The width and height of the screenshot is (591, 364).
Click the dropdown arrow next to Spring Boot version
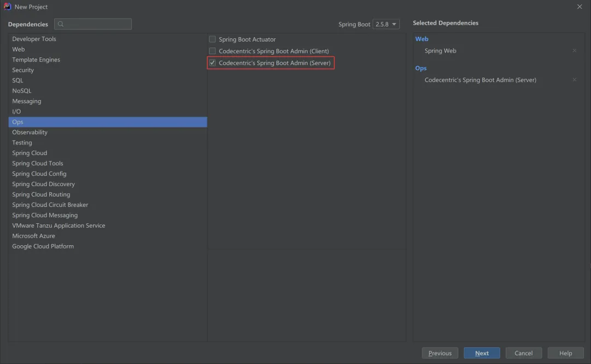click(x=393, y=24)
